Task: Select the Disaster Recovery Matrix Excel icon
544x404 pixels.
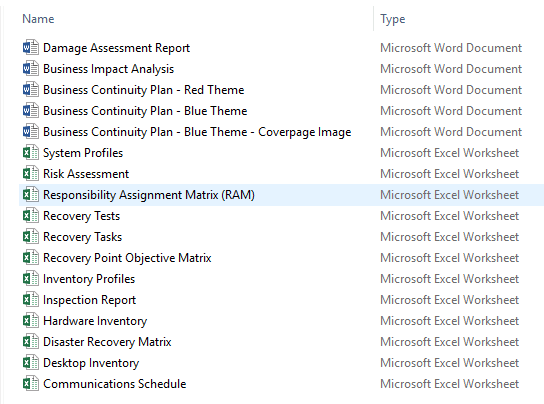Action: click(31, 342)
